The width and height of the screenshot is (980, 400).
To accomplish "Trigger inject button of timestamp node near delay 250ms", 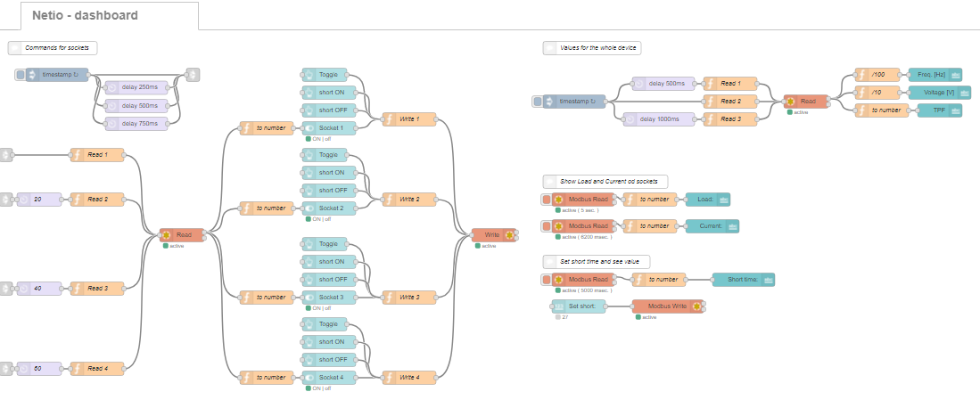I will pos(20,74).
